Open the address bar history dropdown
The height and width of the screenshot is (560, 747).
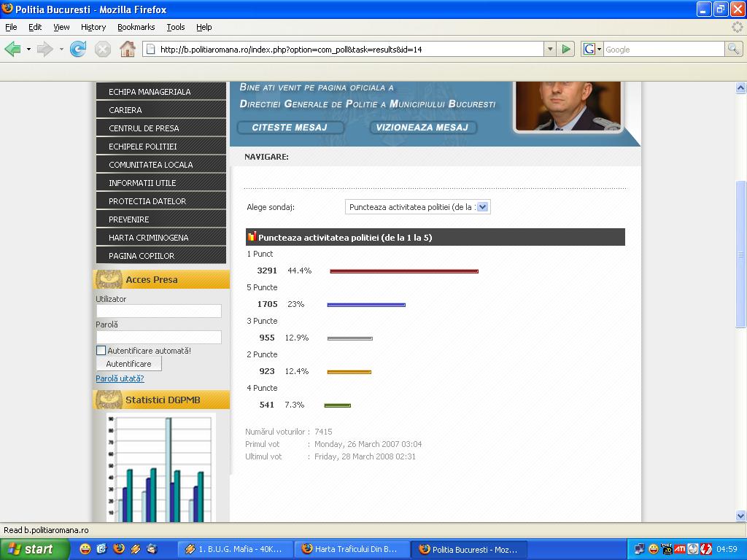pyautogui.click(x=550, y=50)
